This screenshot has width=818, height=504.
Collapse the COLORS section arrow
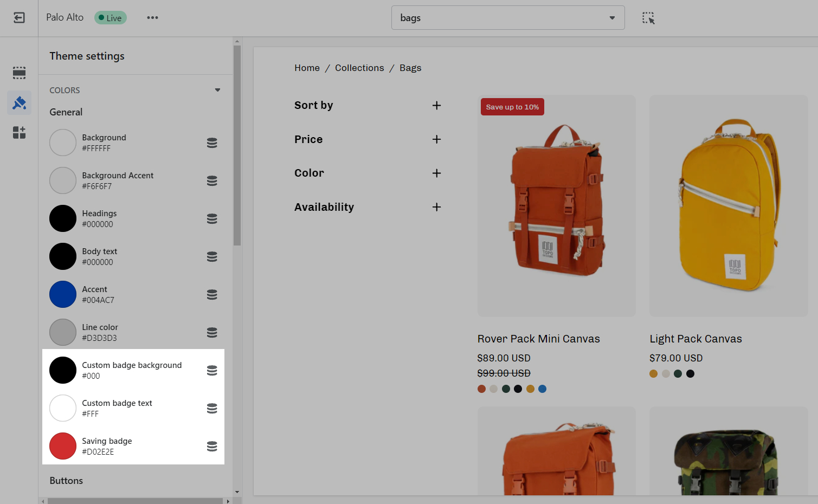[x=217, y=90]
